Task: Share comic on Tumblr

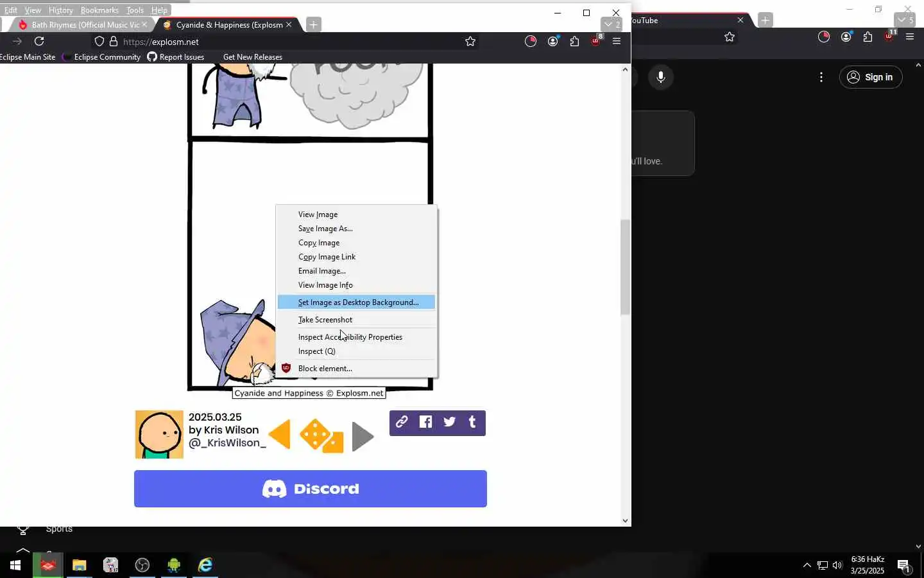Action: coord(472,422)
